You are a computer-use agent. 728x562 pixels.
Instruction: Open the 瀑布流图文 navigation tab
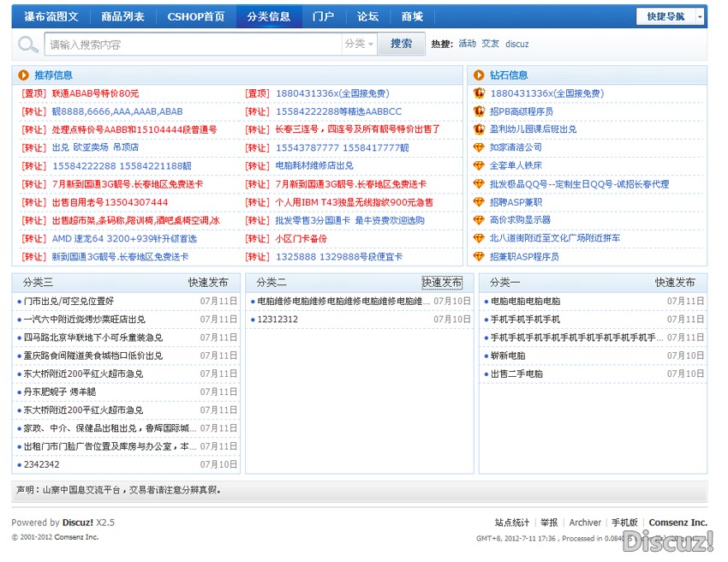(x=51, y=16)
